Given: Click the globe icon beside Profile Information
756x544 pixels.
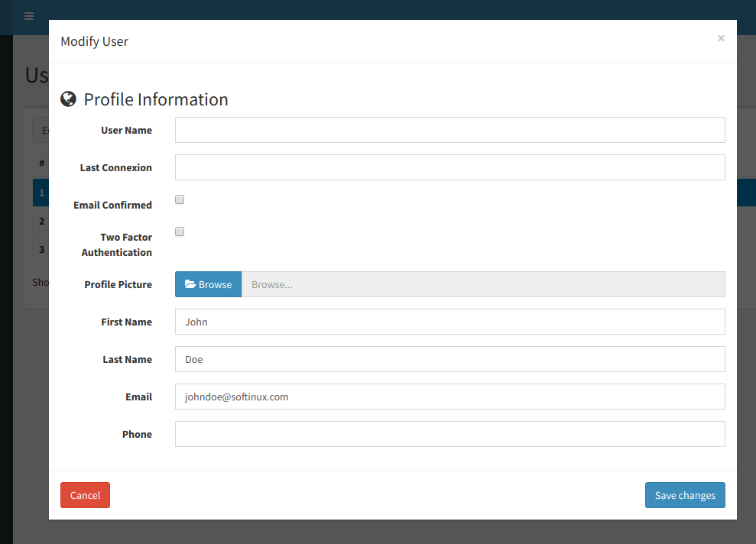Looking at the screenshot, I should pos(68,99).
